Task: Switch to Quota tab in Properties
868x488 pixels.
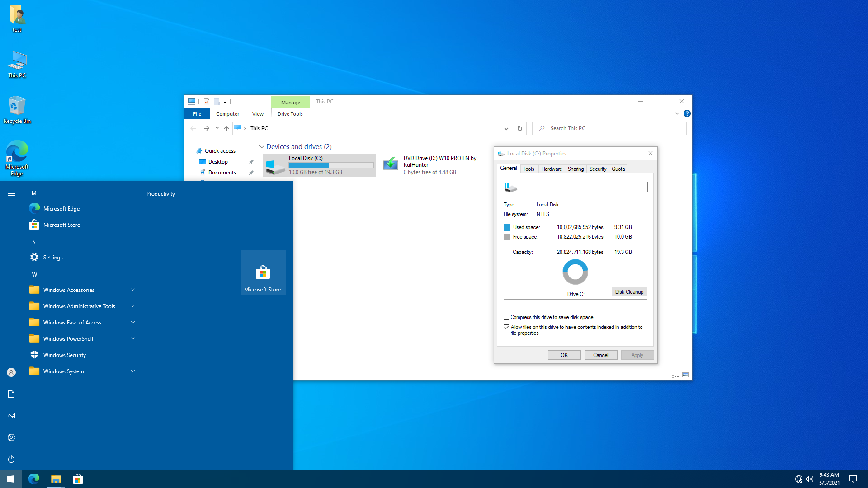Action: pyautogui.click(x=618, y=169)
